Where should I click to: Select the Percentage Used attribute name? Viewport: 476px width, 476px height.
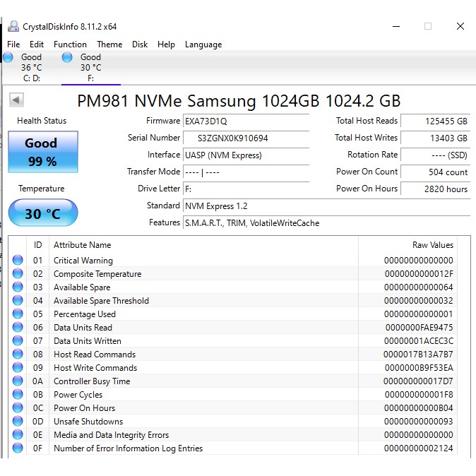tap(85, 314)
